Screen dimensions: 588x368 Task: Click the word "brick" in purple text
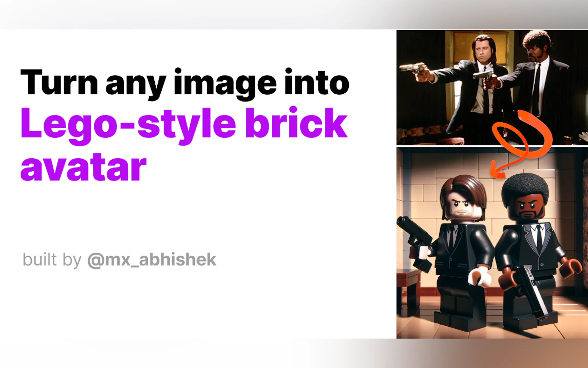point(297,123)
